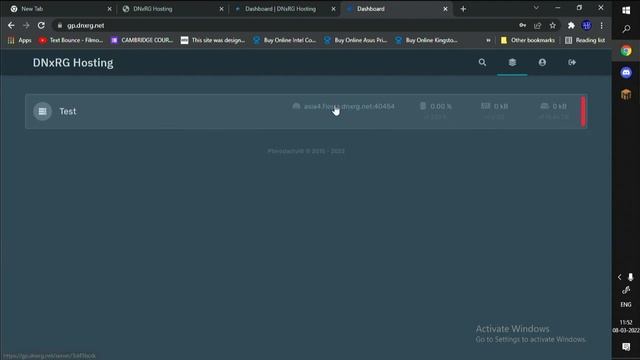Image resolution: width=640 pixels, height=360 pixels.
Task: Open a new browser tab with plus
Action: pyautogui.click(x=463, y=9)
